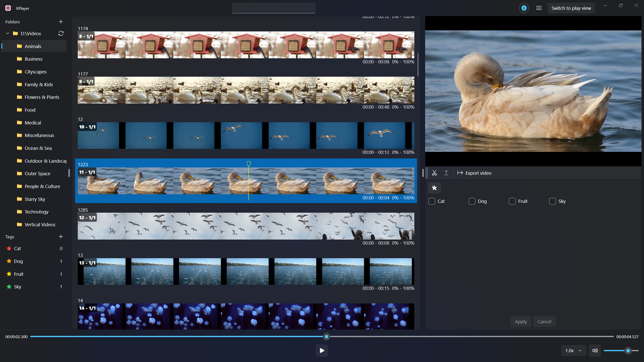Collapse the D:\Videos folder tree
The width and height of the screenshot is (644, 362).
point(7,33)
